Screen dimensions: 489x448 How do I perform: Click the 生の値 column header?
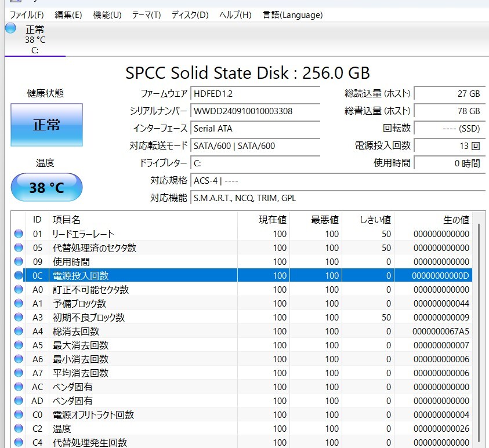[x=433, y=220]
